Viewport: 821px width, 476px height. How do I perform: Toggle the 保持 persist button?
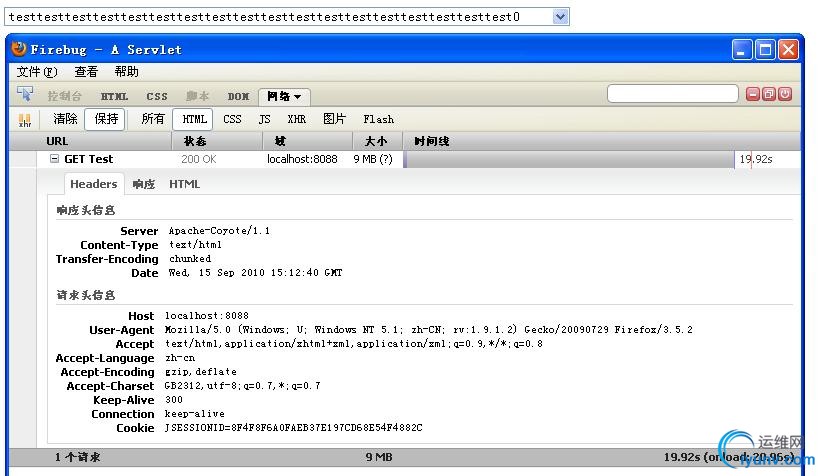coord(105,119)
